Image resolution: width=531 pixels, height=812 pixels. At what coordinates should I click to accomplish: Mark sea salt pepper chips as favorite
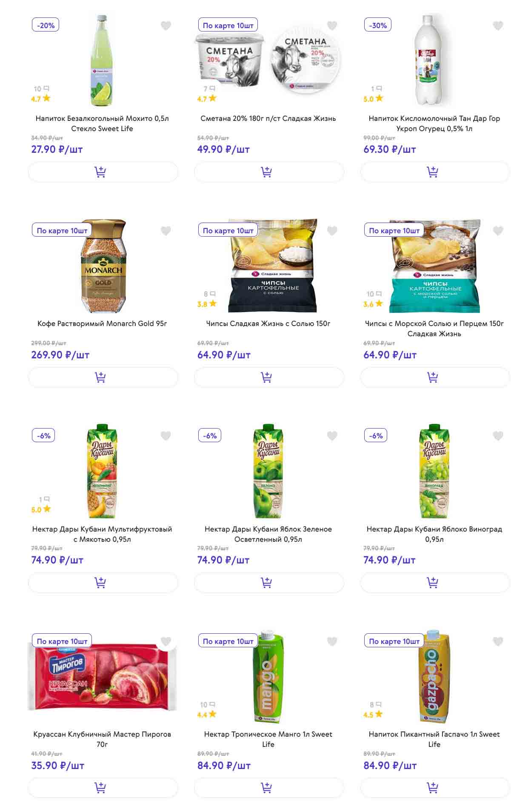(498, 231)
